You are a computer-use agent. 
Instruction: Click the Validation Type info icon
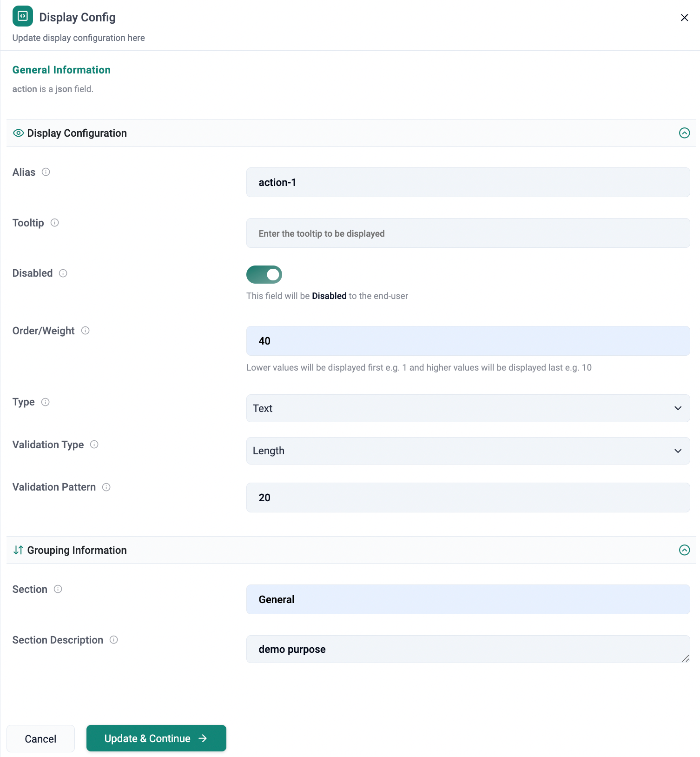(94, 445)
